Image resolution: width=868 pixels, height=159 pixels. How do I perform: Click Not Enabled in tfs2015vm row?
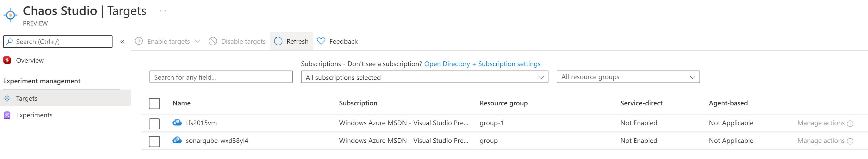(x=639, y=123)
